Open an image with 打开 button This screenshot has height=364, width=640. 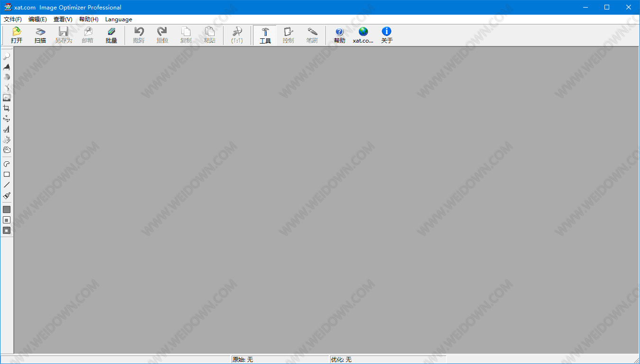coord(17,36)
